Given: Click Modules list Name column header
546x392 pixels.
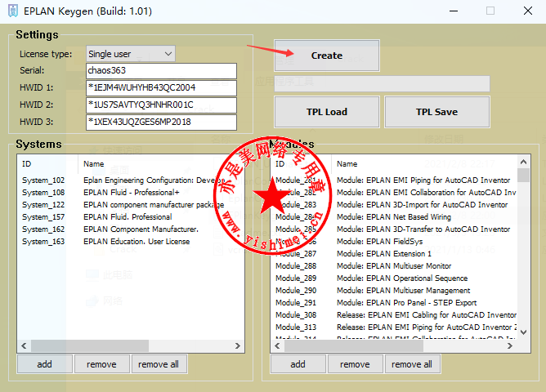Looking at the screenshot, I should pyautogui.click(x=424, y=164).
